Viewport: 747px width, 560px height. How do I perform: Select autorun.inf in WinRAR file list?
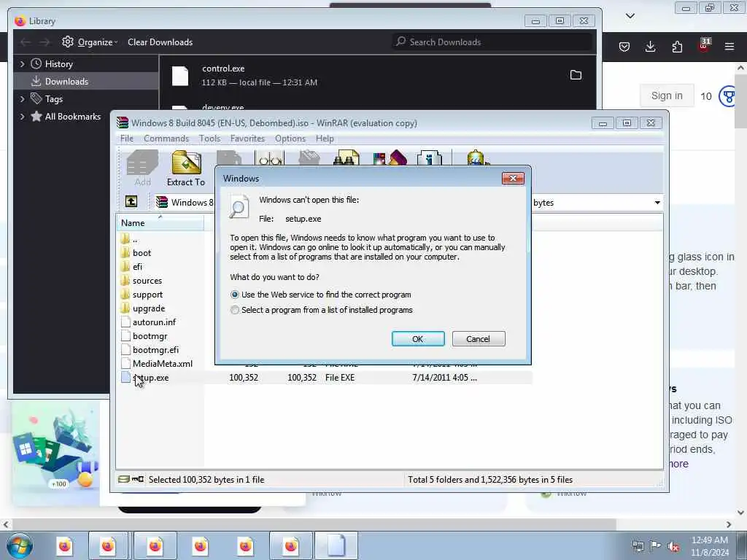click(x=154, y=322)
